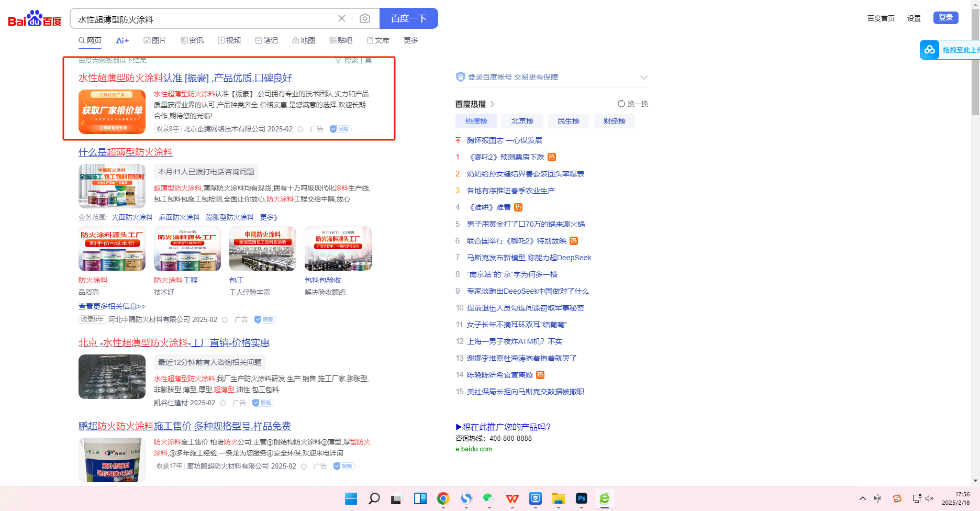
Task: Open Task View on the taskbar
Action: pyautogui.click(x=396, y=499)
